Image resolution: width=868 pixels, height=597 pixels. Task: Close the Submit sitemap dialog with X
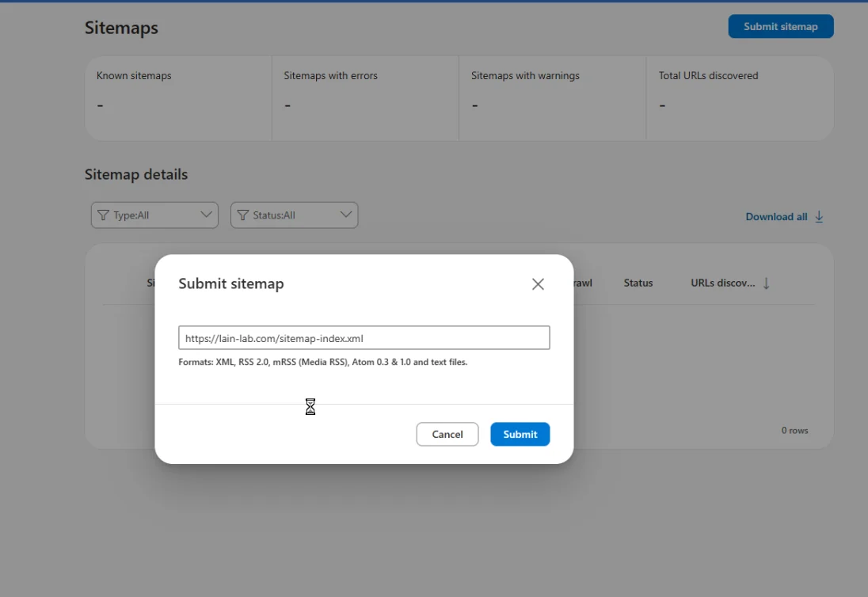(538, 284)
